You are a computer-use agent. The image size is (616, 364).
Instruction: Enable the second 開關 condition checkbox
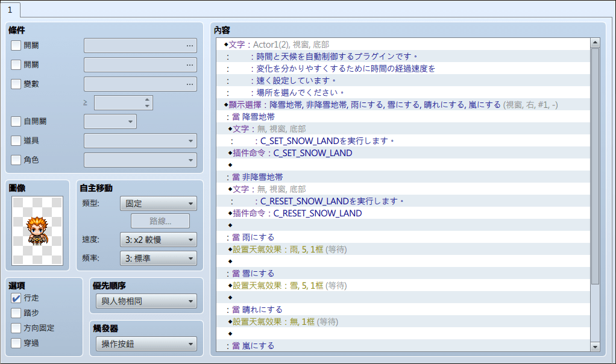[16, 65]
